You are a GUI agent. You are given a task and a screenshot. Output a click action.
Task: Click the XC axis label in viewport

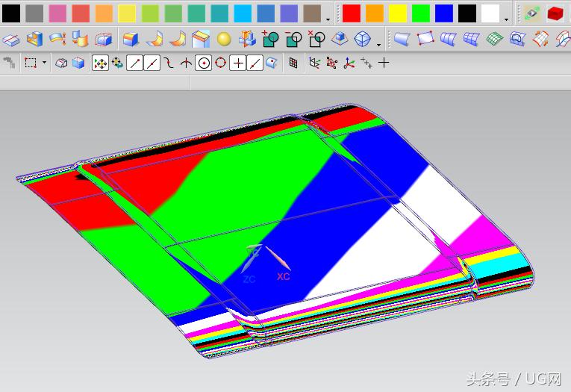pyautogui.click(x=283, y=276)
